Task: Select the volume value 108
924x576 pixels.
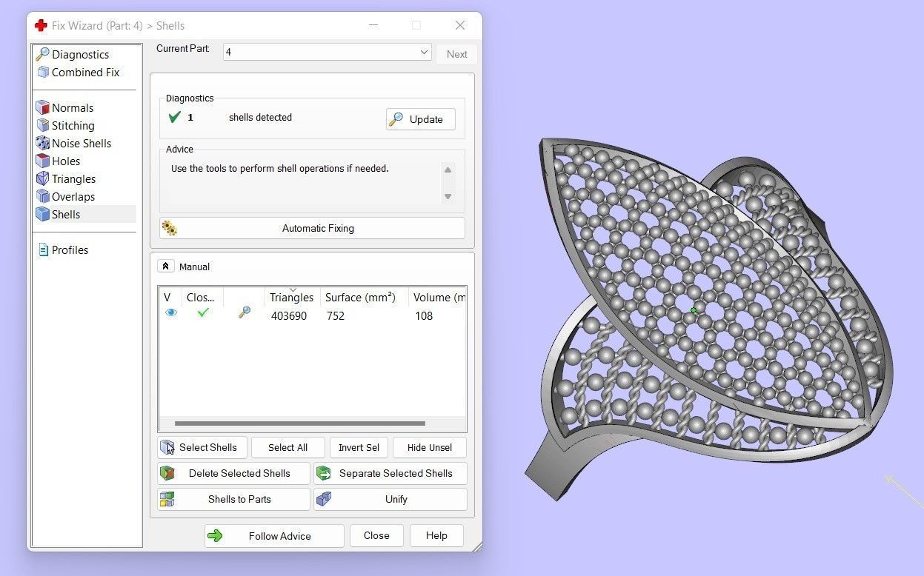Action: [x=424, y=315]
